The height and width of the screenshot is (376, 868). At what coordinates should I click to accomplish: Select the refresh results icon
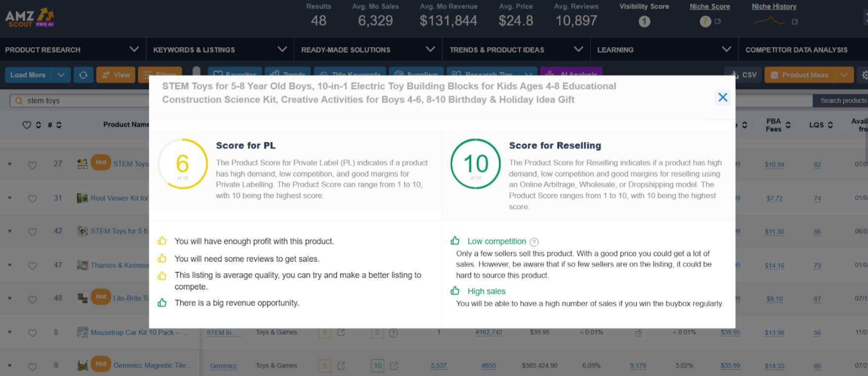83,75
